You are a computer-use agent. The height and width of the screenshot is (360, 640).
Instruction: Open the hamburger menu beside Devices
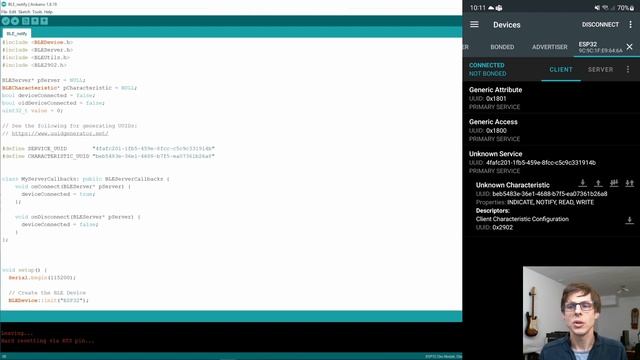tap(474, 24)
